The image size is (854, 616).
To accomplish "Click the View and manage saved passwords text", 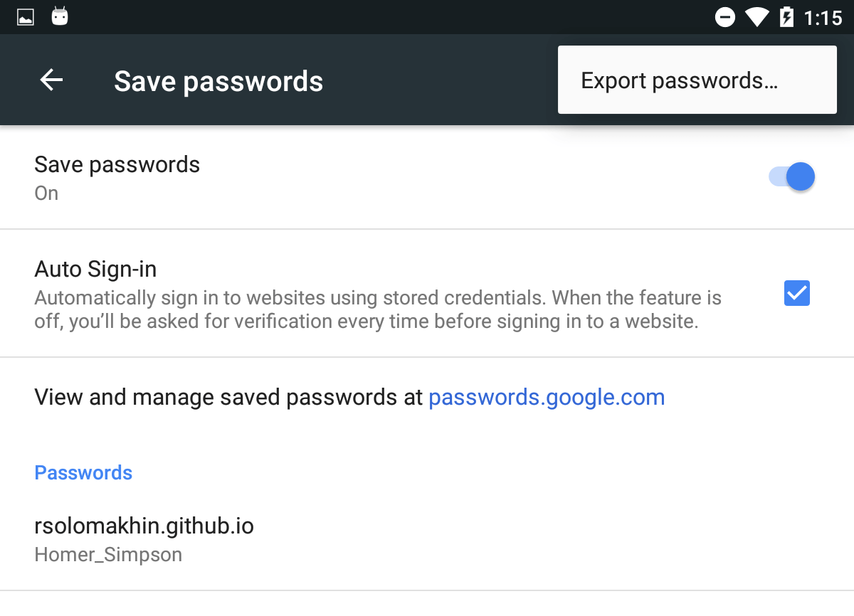I will coord(228,397).
